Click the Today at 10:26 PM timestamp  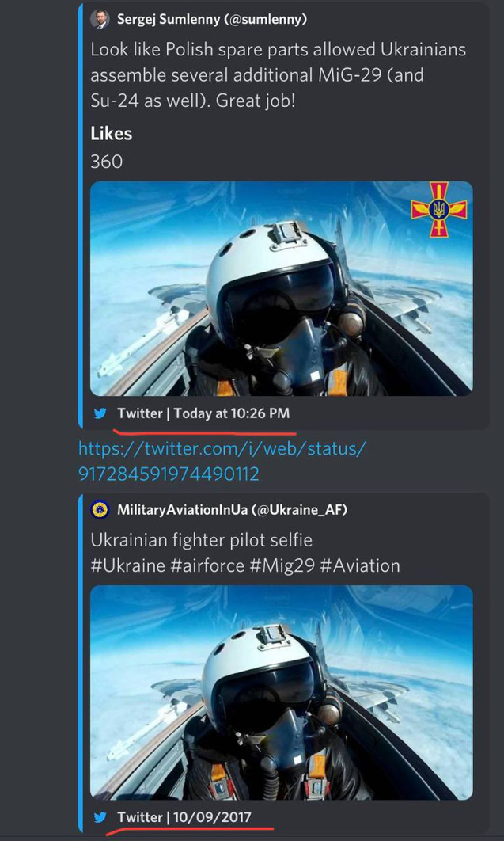pyautogui.click(x=232, y=413)
